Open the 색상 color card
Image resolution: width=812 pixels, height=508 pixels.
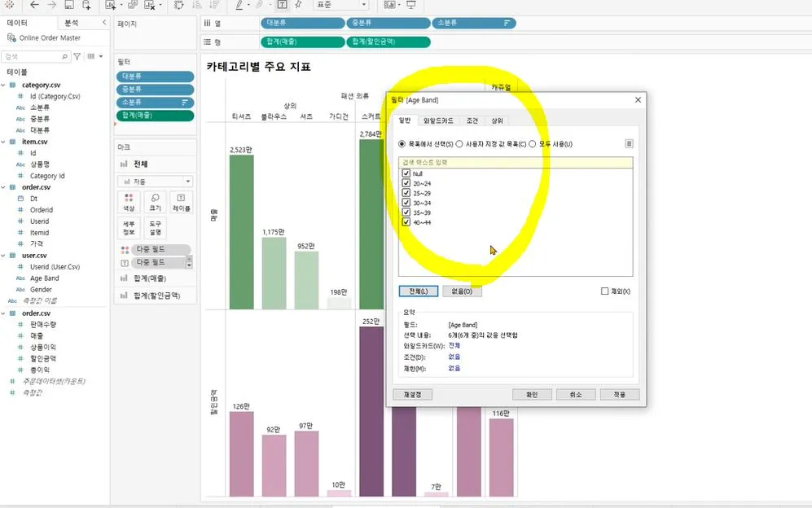pos(129,202)
